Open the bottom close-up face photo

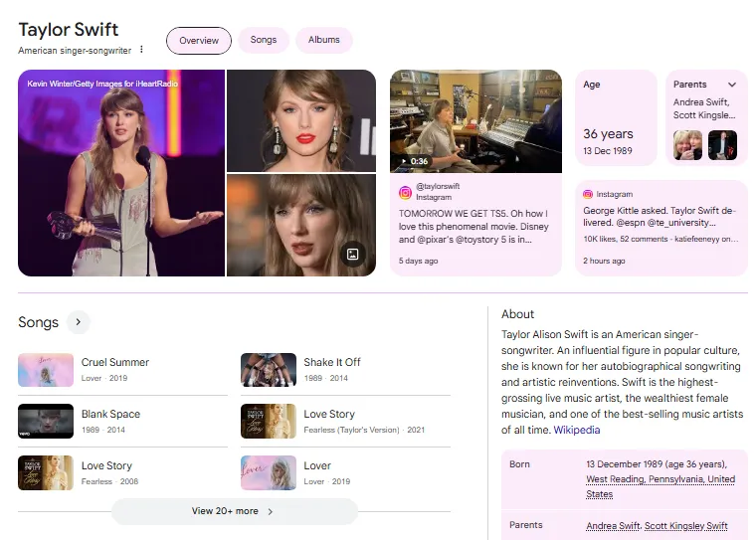click(x=301, y=225)
